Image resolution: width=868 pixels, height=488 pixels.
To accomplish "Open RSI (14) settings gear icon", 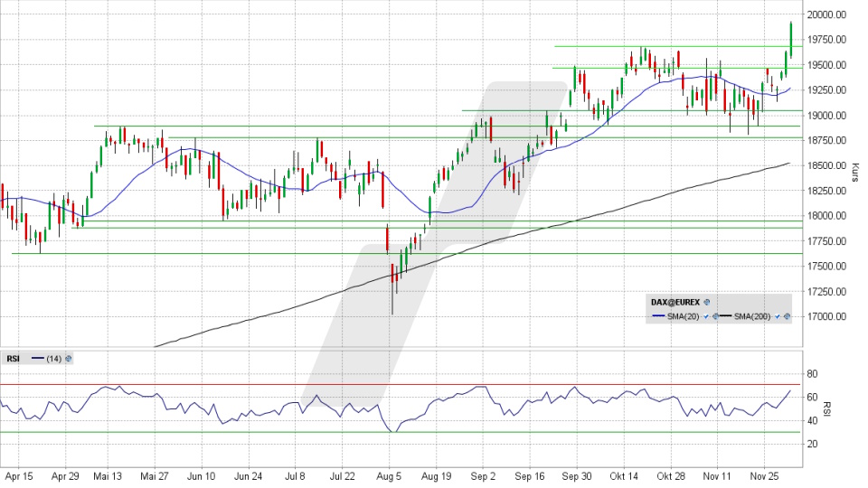I will [69, 359].
